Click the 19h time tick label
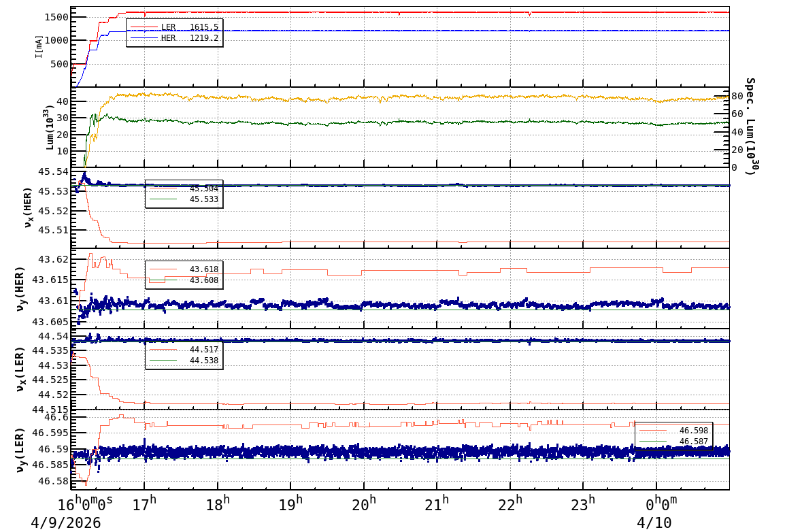Screen dimensions: 785x532 tap(291, 504)
